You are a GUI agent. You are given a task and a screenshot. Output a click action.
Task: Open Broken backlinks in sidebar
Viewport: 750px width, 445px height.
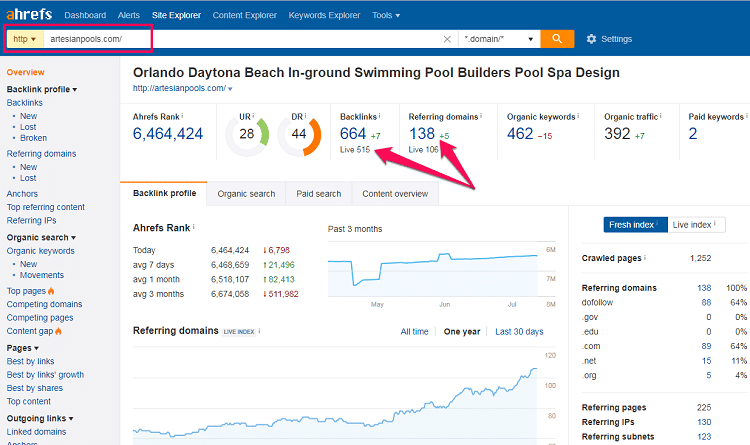[x=33, y=138]
